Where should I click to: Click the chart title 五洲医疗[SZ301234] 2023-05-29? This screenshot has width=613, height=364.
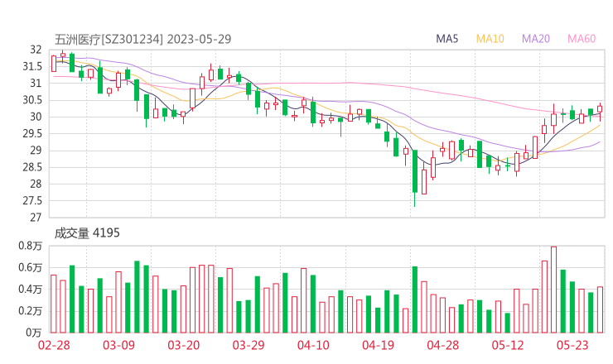142,39
